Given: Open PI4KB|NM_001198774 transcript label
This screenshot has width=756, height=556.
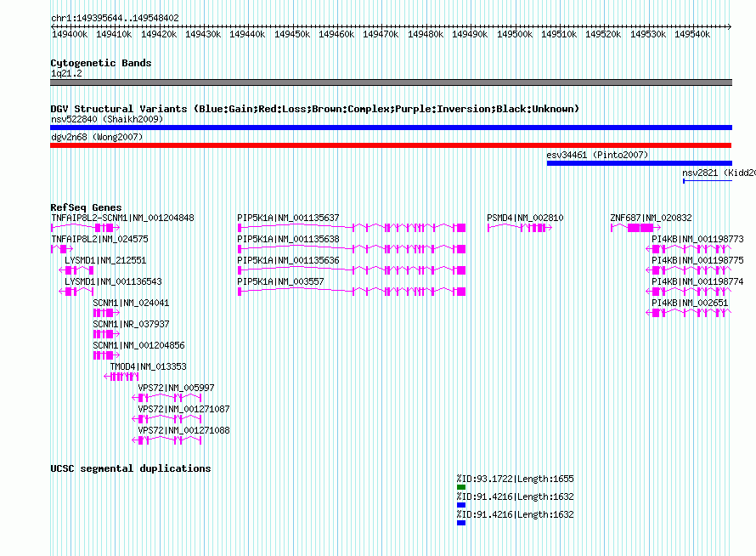Looking at the screenshot, I should pyautogui.click(x=697, y=281).
